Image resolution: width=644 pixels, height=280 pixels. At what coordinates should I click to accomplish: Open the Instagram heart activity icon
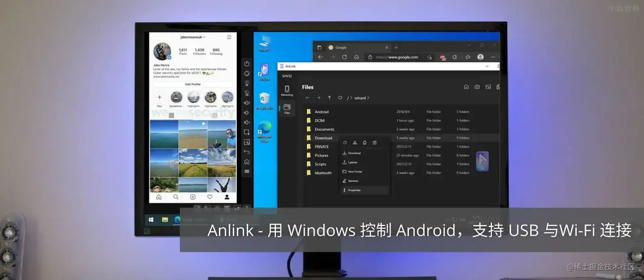click(210, 197)
